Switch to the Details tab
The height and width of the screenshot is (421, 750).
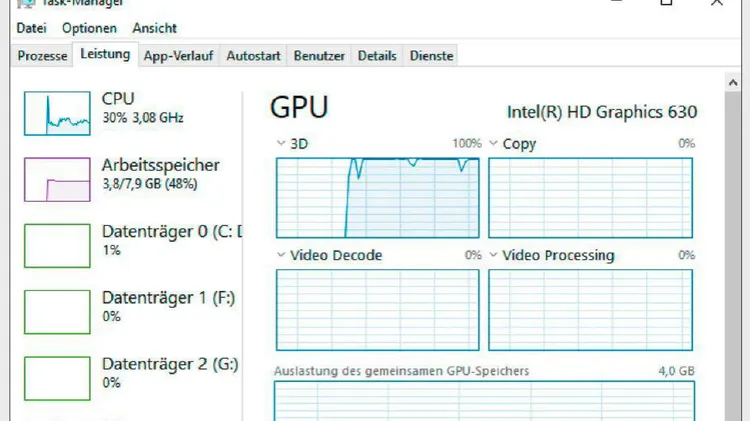tap(377, 56)
